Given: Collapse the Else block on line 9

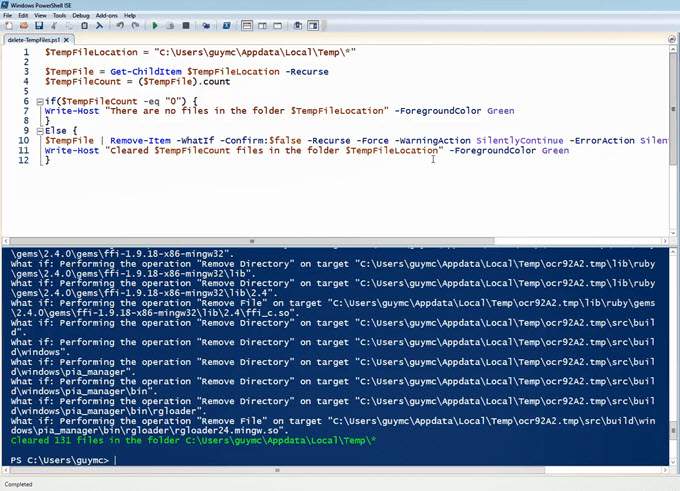Looking at the screenshot, I should (39, 131).
